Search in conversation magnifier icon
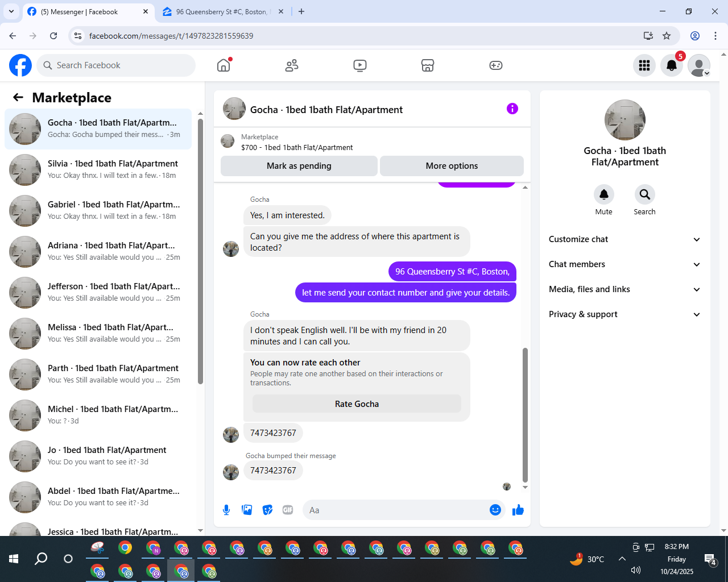The image size is (728, 582). [644, 194]
